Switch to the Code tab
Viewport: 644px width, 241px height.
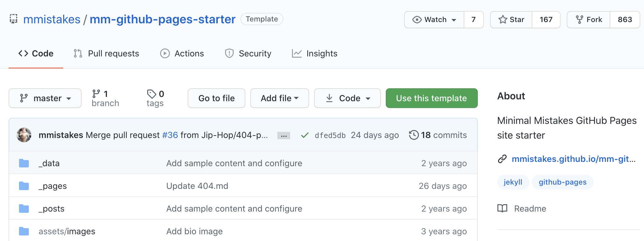[36, 53]
